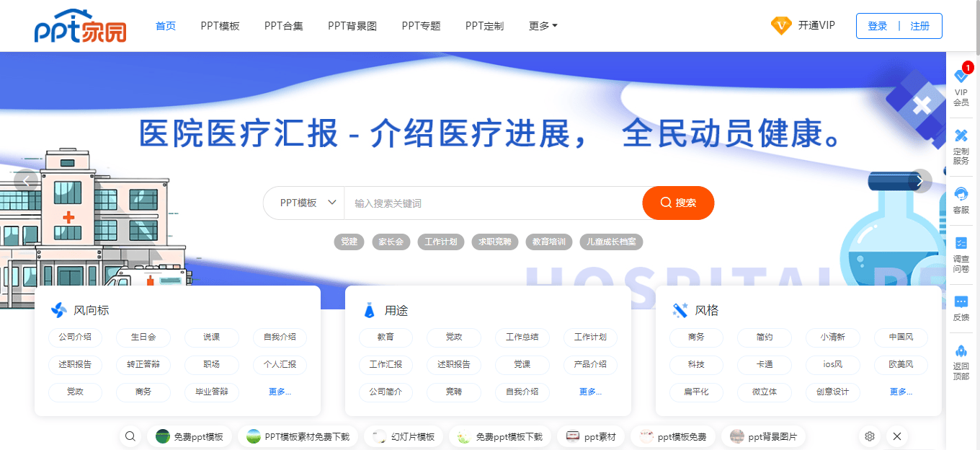
Task: Open the 调查问卷 survey icon
Action: point(961,244)
